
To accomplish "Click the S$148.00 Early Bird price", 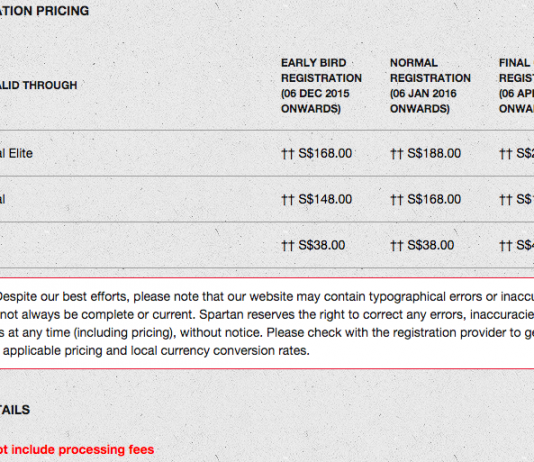I will [x=325, y=199].
